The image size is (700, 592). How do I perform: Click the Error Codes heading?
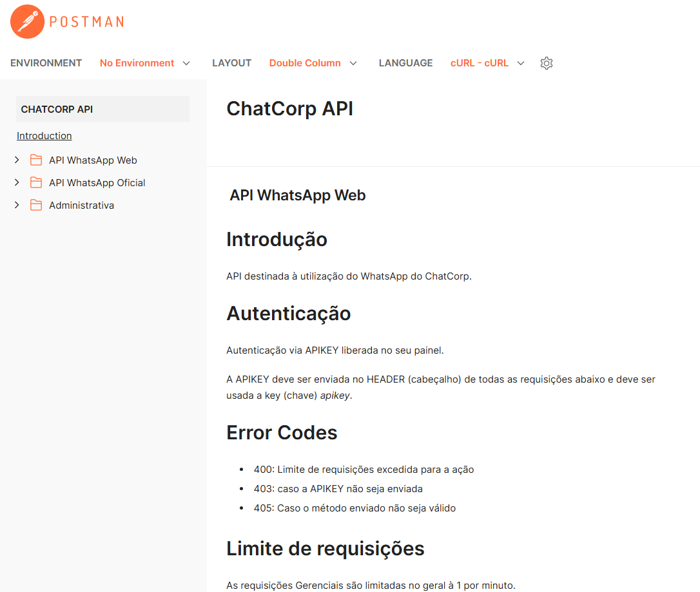point(282,432)
